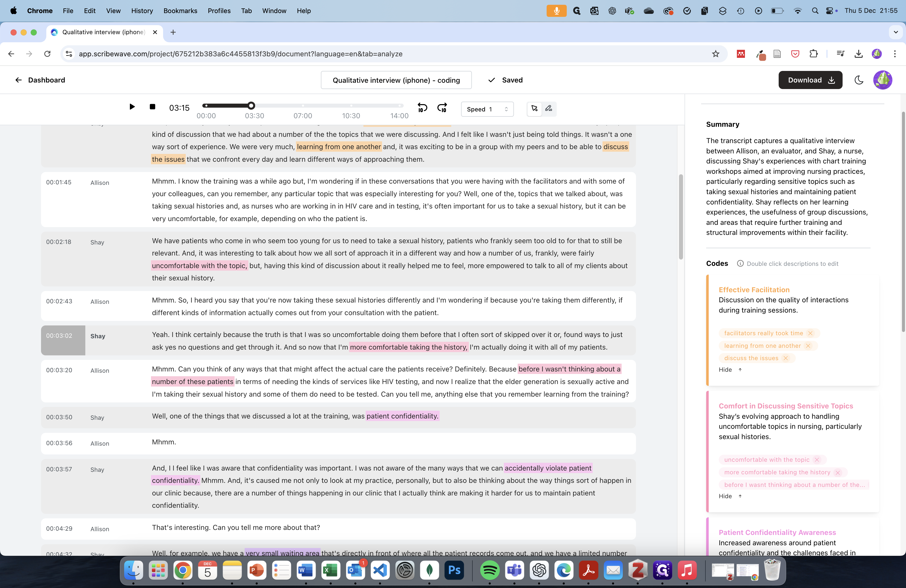This screenshot has width=906, height=588.
Task: Click 'facilitators really took time' quote tag
Action: 763,333
